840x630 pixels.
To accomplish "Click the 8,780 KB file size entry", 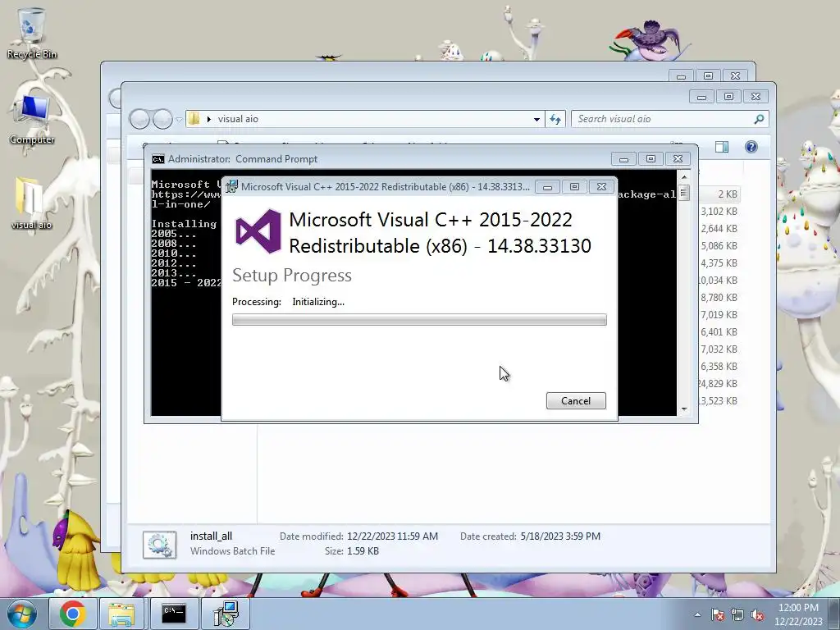I will click(719, 297).
